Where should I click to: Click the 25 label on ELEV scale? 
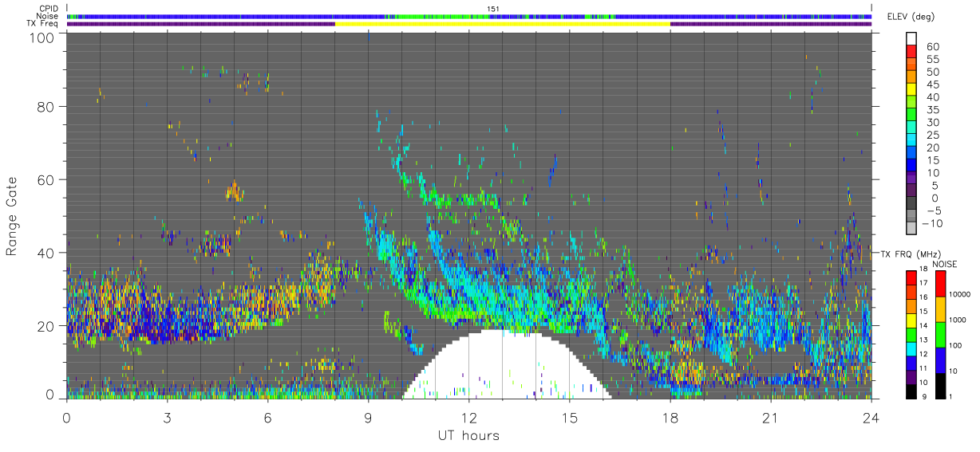[932, 136]
